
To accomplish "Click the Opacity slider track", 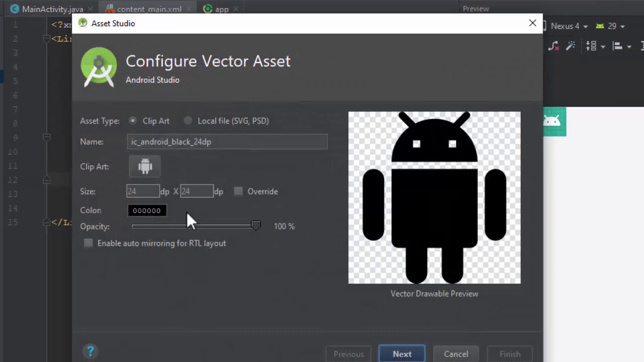I will (x=194, y=226).
